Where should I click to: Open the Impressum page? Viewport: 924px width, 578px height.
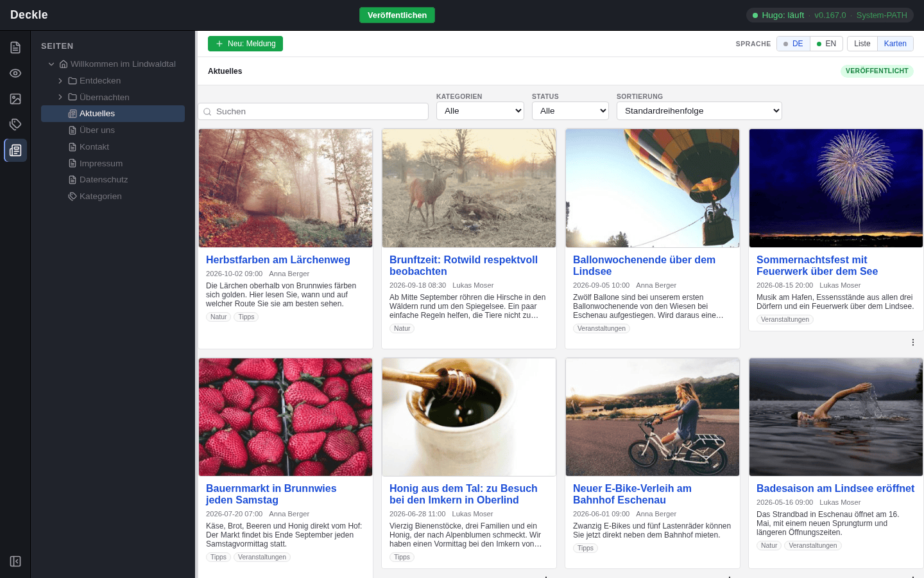coord(113,164)
